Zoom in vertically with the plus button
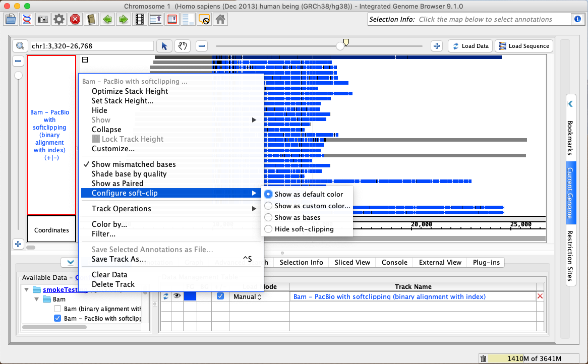This screenshot has width=588, height=364. [18, 244]
